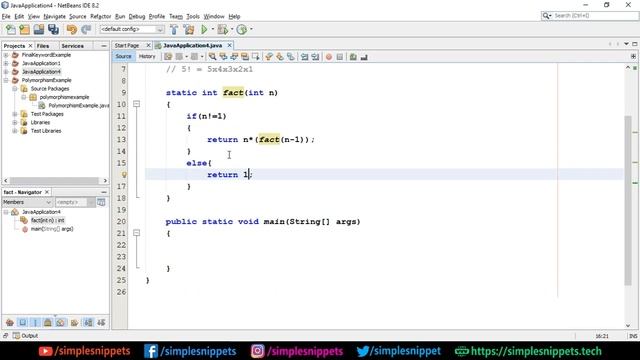Click the New Project toolbar icon

click(x=24, y=29)
